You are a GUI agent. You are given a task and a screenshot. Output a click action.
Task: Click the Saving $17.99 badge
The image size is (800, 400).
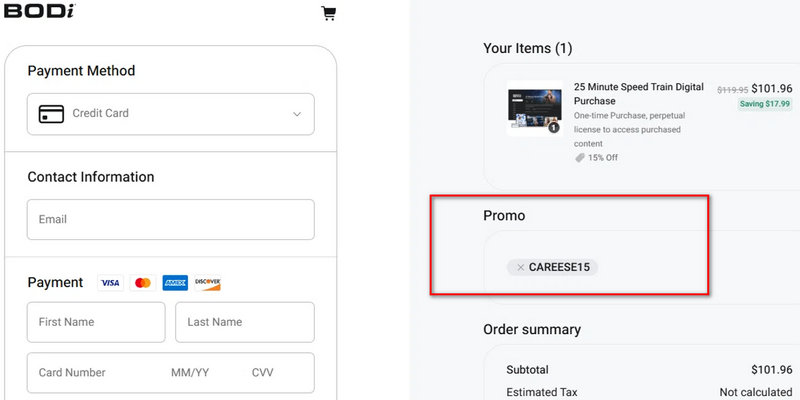pyautogui.click(x=765, y=104)
